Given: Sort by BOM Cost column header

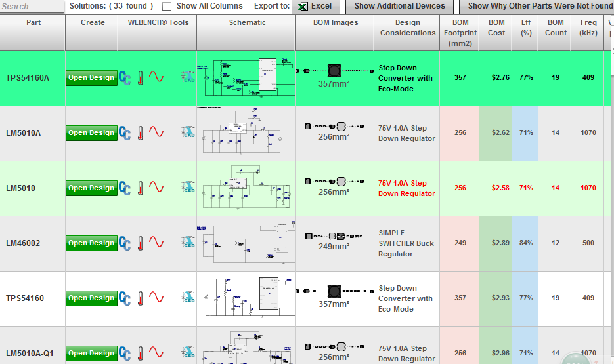Looking at the screenshot, I should point(496,32).
